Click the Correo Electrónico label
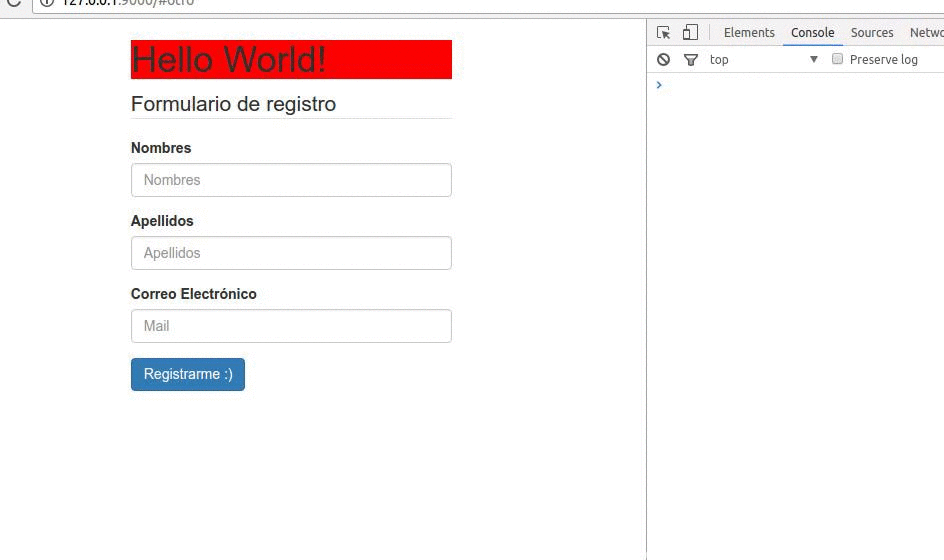Image resolution: width=944 pixels, height=560 pixels. click(x=194, y=294)
